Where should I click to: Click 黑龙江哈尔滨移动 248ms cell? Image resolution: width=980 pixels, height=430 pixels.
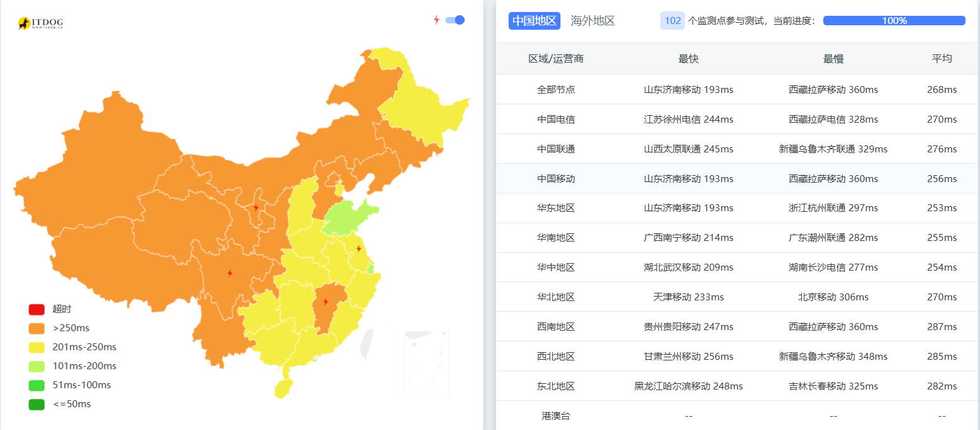pos(689,386)
